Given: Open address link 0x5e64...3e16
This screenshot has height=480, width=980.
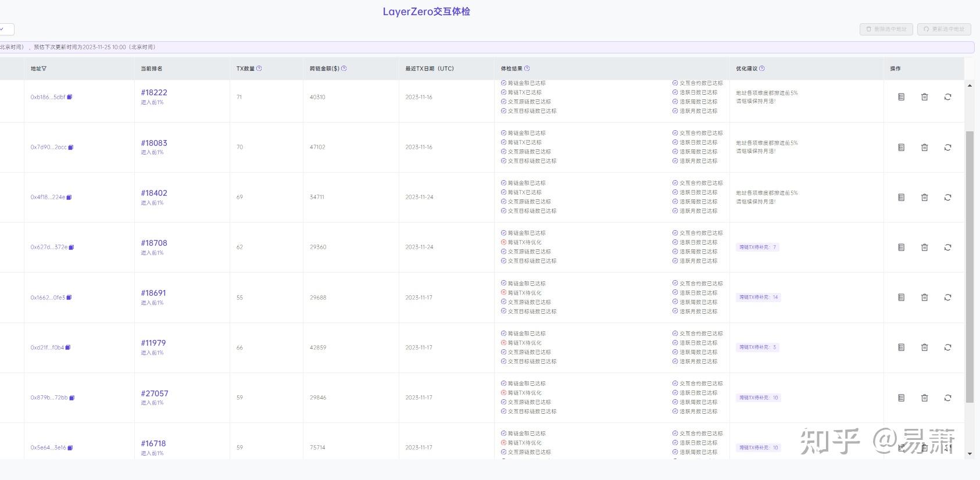Looking at the screenshot, I should point(48,447).
